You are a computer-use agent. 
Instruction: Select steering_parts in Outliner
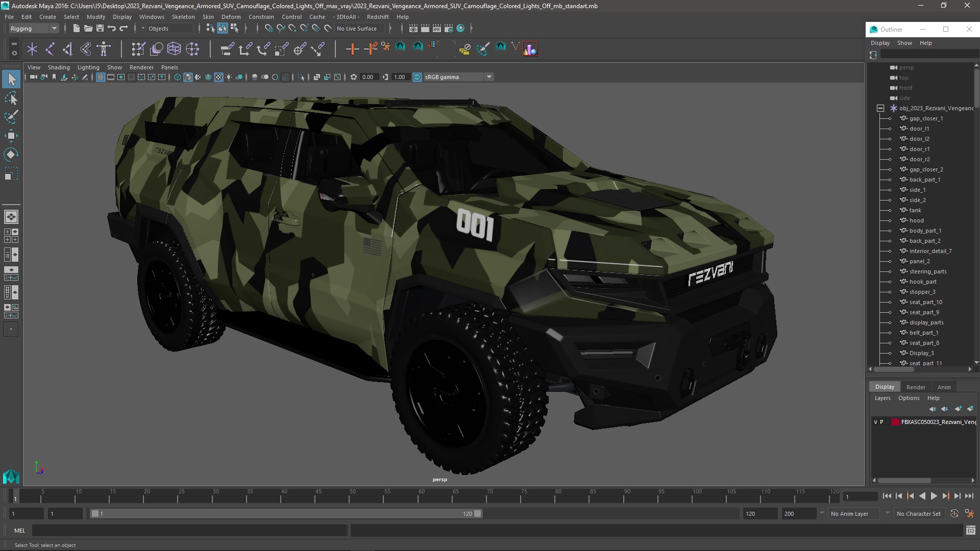927,271
